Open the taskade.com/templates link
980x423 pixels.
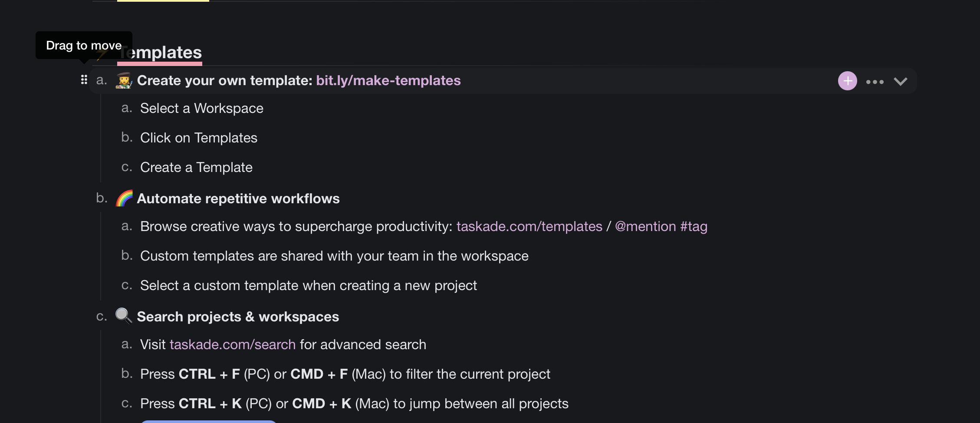click(x=529, y=227)
